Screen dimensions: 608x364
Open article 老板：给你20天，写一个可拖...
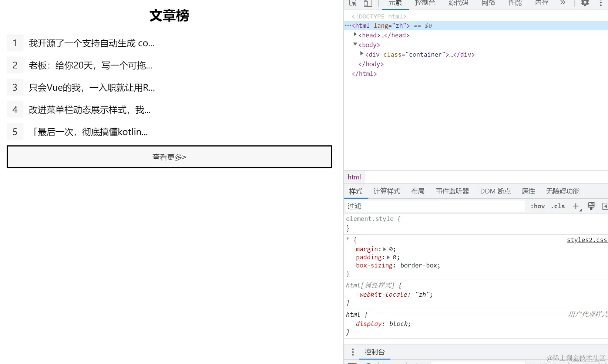(91, 65)
